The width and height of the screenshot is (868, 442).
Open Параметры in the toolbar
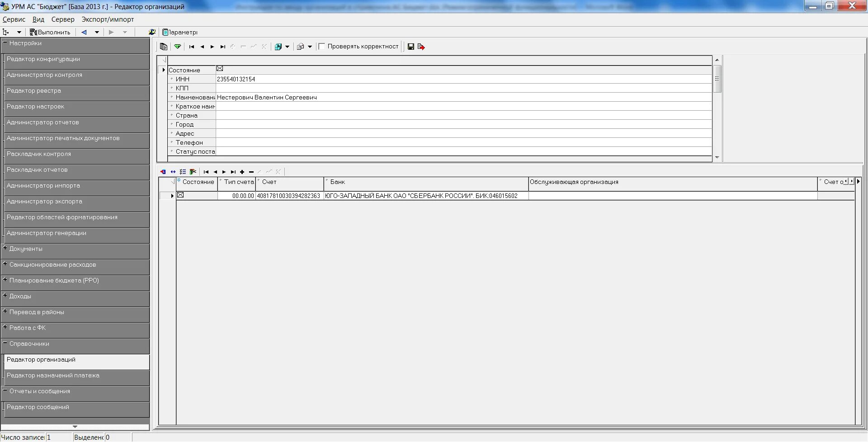point(180,32)
